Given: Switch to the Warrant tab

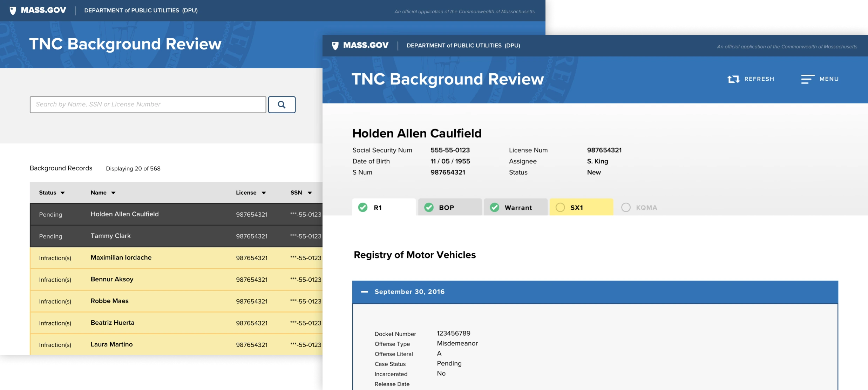Looking at the screenshot, I should (516, 207).
